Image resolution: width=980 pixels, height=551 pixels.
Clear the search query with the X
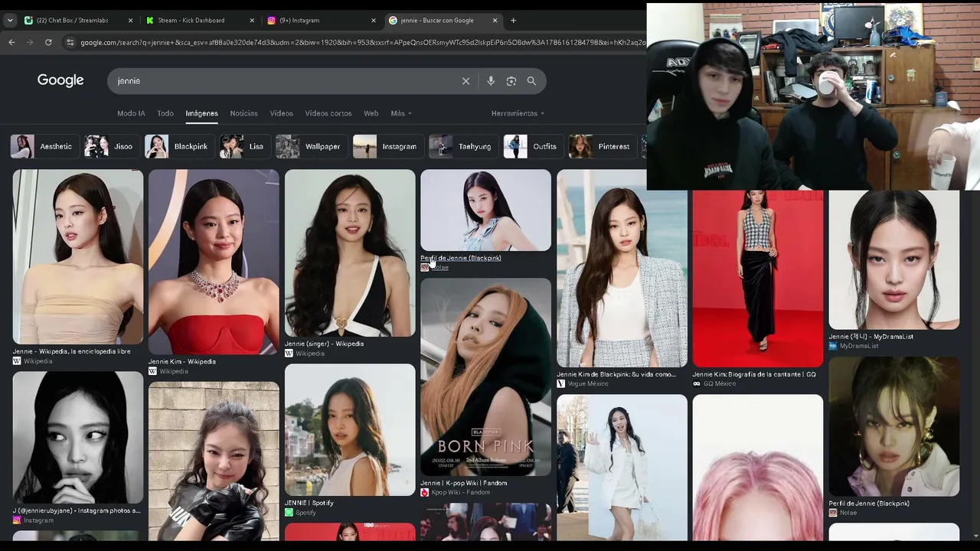coord(465,80)
